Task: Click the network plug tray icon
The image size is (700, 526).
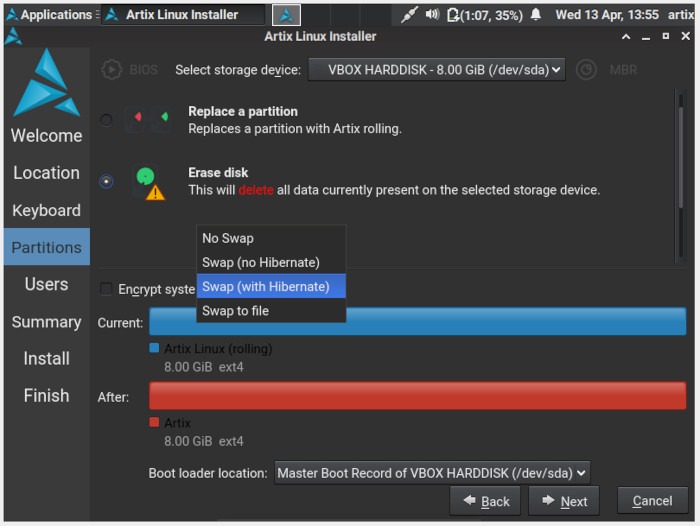Action: [408, 15]
